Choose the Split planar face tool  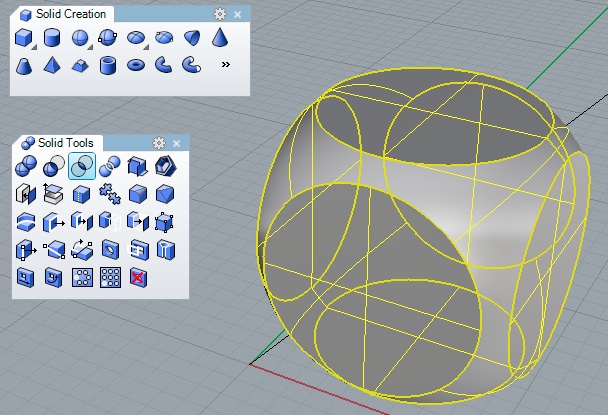coord(54,250)
